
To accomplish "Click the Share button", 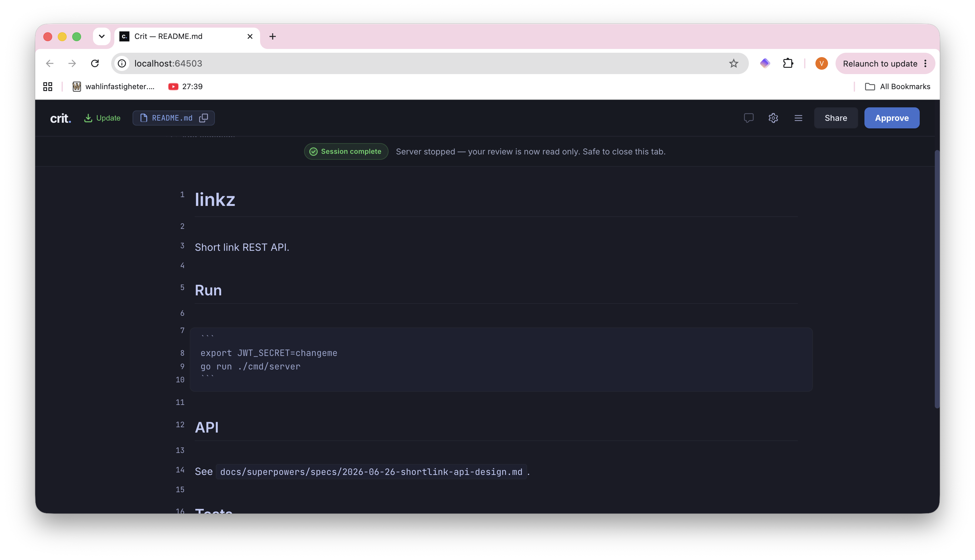I will coord(835,118).
